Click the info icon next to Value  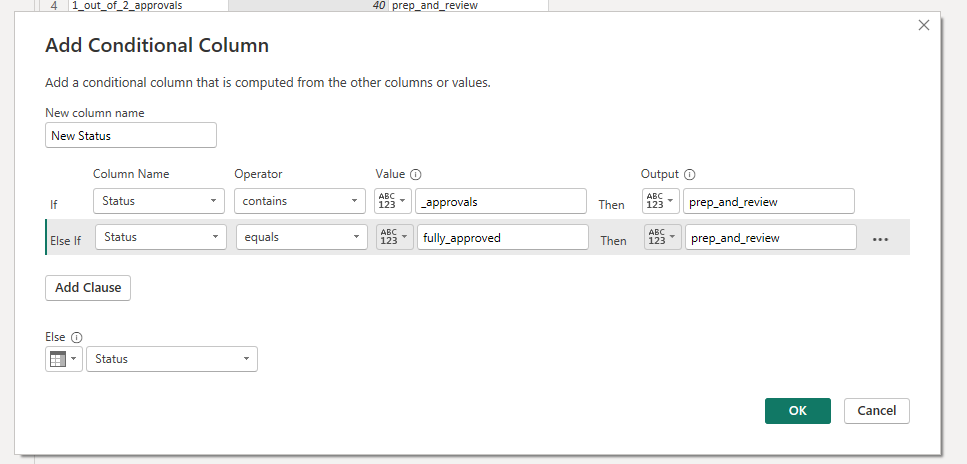click(x=416, y=174)
